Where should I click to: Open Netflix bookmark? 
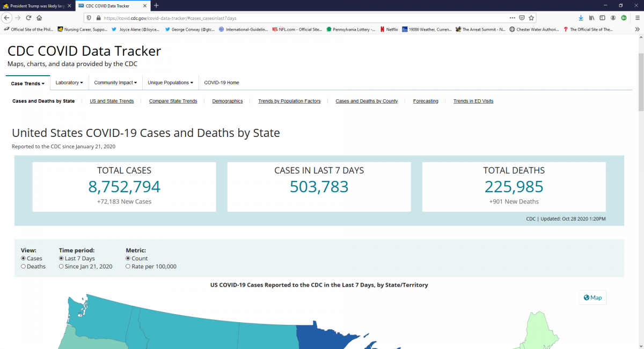389,30
